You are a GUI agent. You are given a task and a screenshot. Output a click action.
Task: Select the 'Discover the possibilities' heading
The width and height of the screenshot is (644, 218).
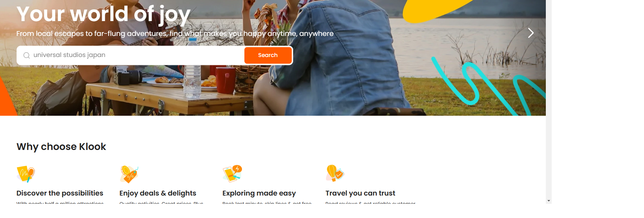tap(60, 193)
